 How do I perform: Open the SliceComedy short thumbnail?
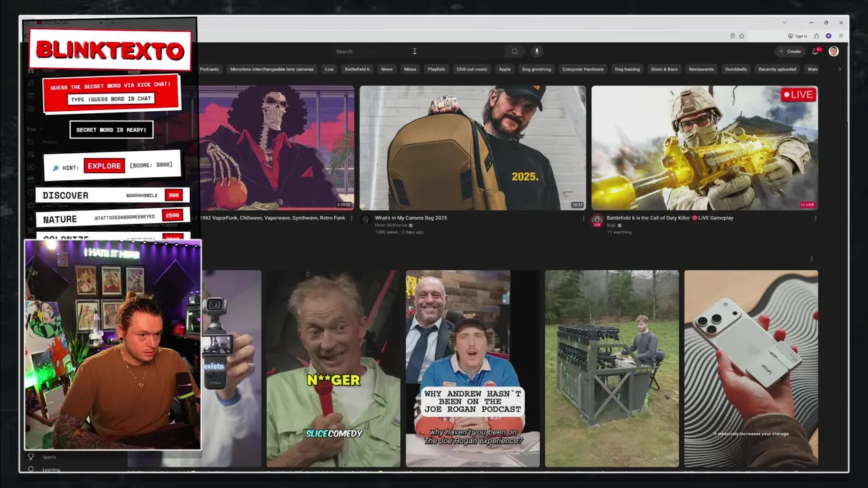click(333, 369)
